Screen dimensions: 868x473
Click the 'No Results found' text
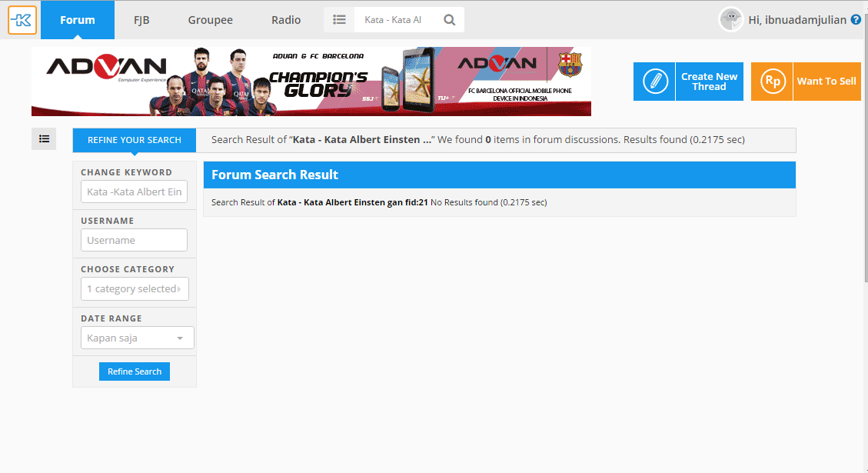[464, 203]
